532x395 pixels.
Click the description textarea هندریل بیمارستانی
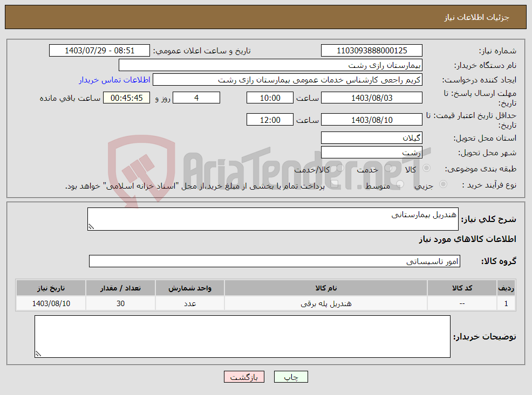click(x=273, y=219)
